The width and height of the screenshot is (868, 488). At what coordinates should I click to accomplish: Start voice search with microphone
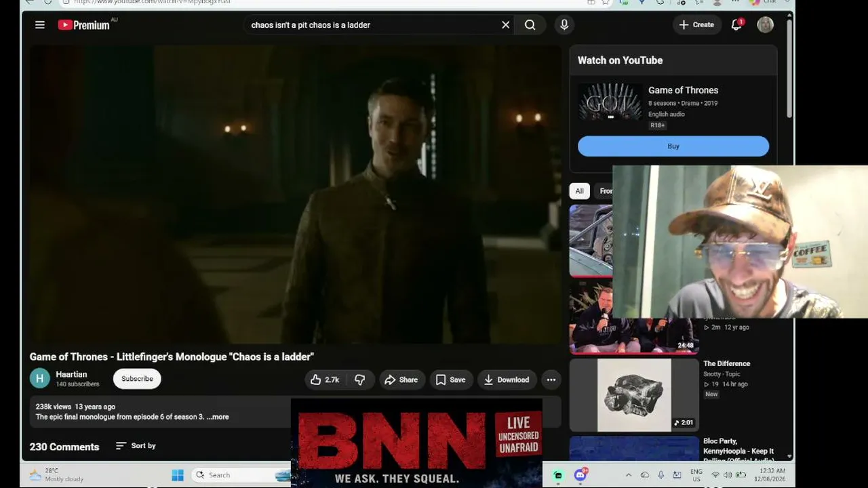click(x=564, y=25)
